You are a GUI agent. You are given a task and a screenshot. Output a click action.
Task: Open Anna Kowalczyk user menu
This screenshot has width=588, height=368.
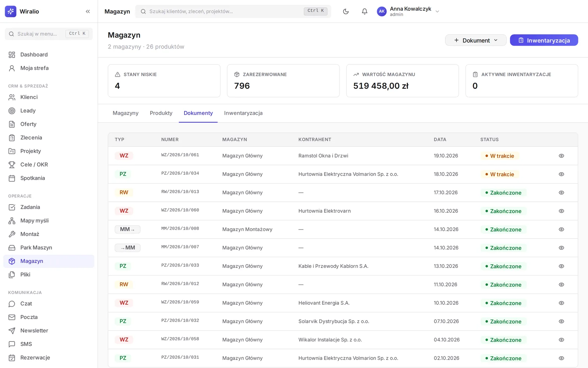(408, 11)
